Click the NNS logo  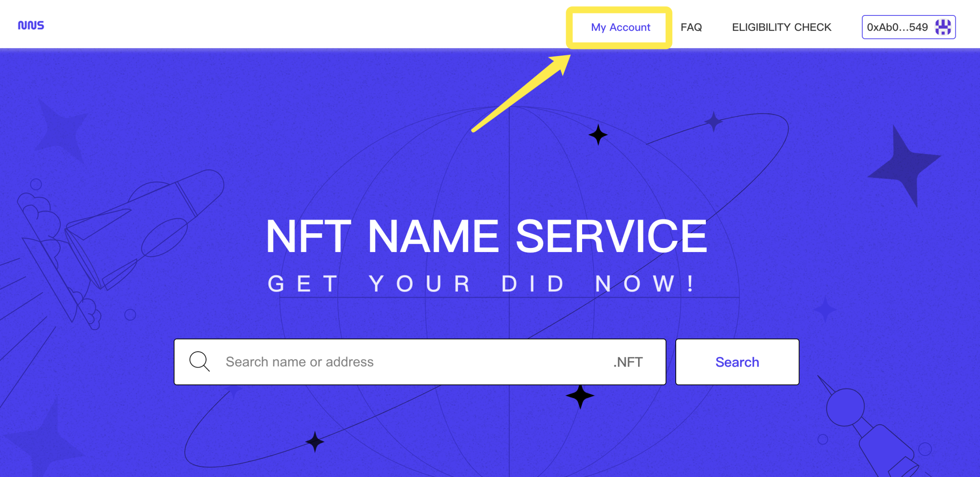pyautogui.click(x=31, y=26)
